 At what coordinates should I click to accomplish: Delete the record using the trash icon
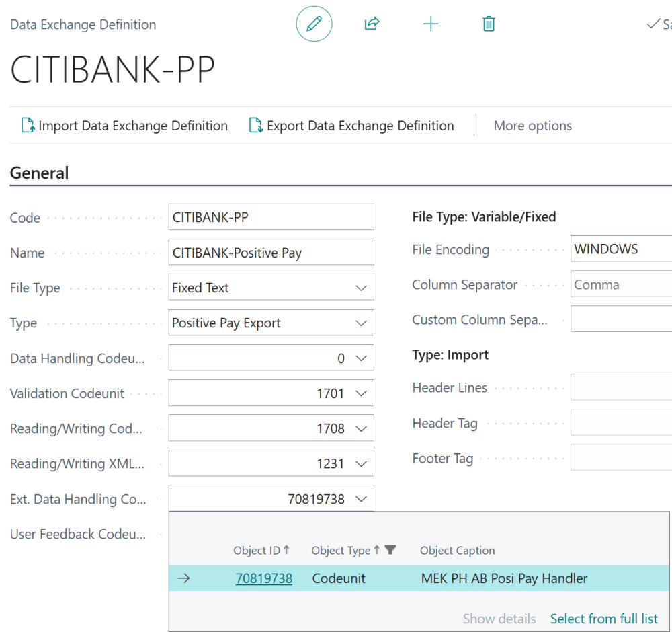click(489, 24)
